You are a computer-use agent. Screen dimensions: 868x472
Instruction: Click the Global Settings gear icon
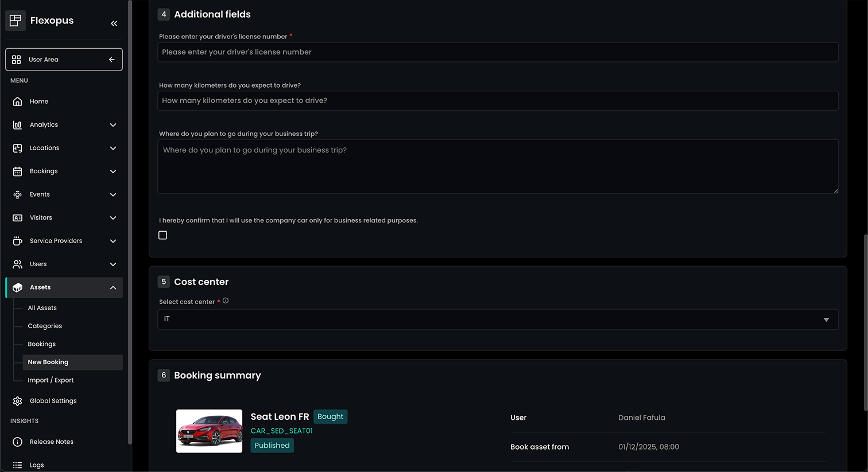17,401
